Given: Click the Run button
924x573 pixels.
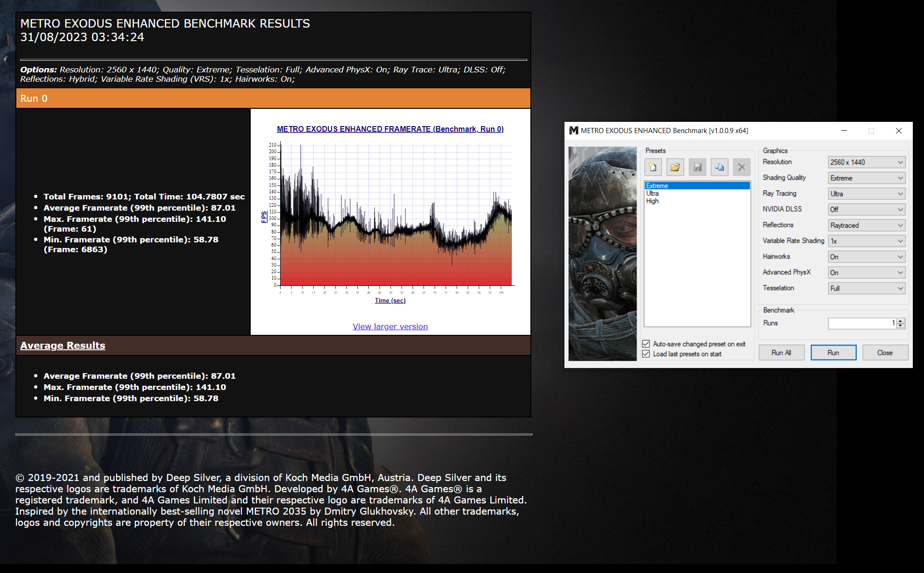Looking at the screenshot, I should pyautogui.click(x=833, y=353).
